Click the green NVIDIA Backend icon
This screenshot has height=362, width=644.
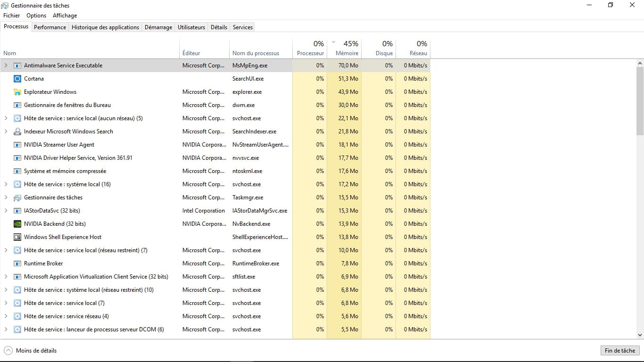[17, 224]
